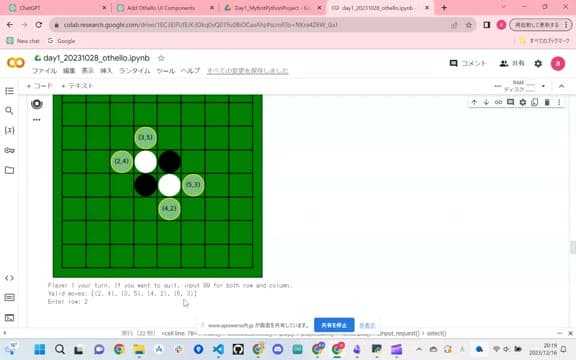
Task: Copy link to cell icon
Action: coord(498,102)
